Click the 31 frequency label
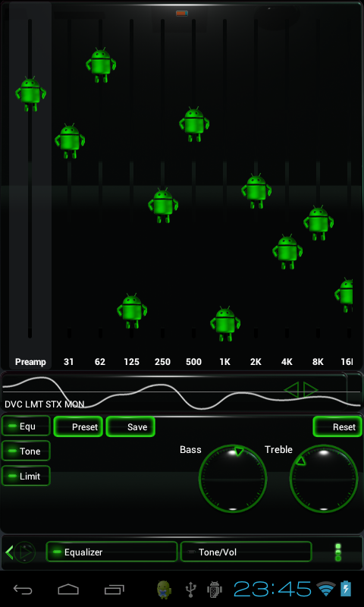 68,362
